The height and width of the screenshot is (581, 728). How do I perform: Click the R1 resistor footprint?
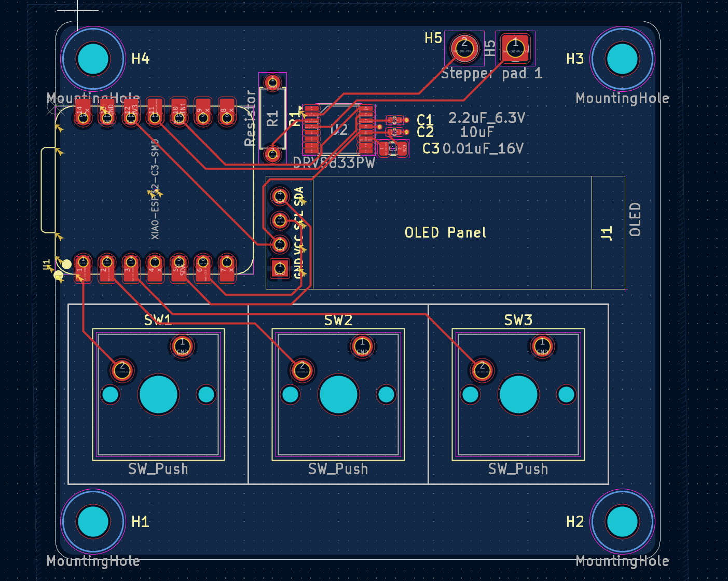click(271, 118)
